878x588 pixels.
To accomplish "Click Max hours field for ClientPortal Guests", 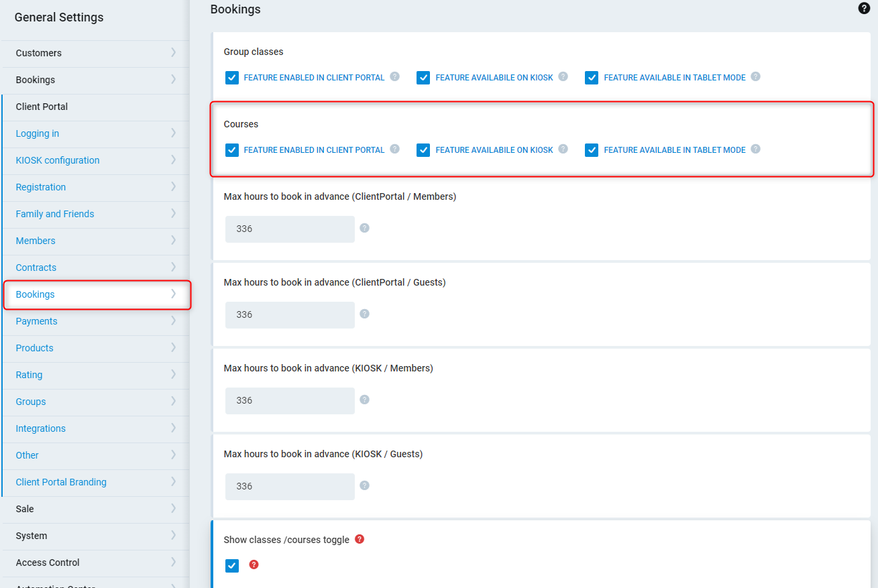I will [290, 314].
